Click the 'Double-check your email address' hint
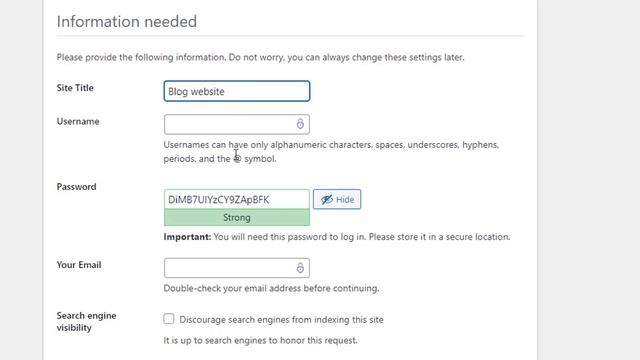This screenshot has height=360, width=640. pos(271,288)
